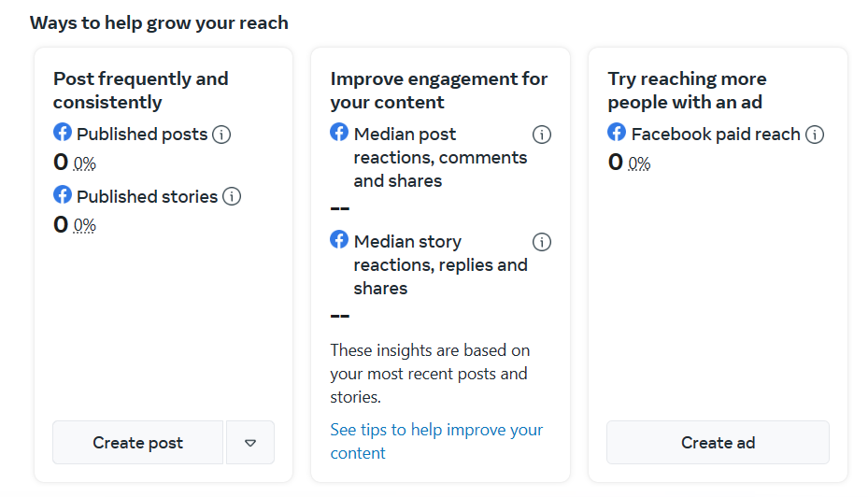This screenshot has height=497, width=868.
Task: Click Facebook logo next to Published posts
Action: pyautogui.click(x=63, y=133)
